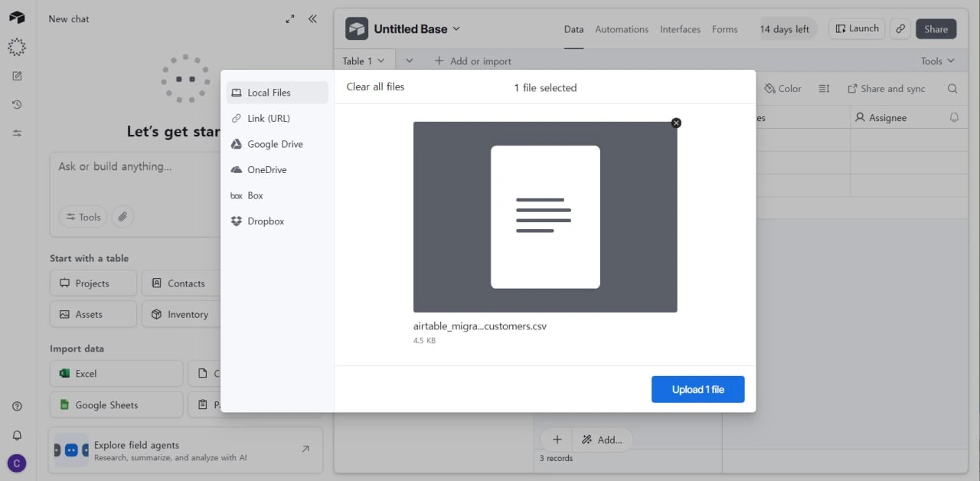The width and height of the screenshot is (980, 481).
Task: Open the new chat compose icon in sidebar
Action: pyautogui.click(x=17, y=76)
